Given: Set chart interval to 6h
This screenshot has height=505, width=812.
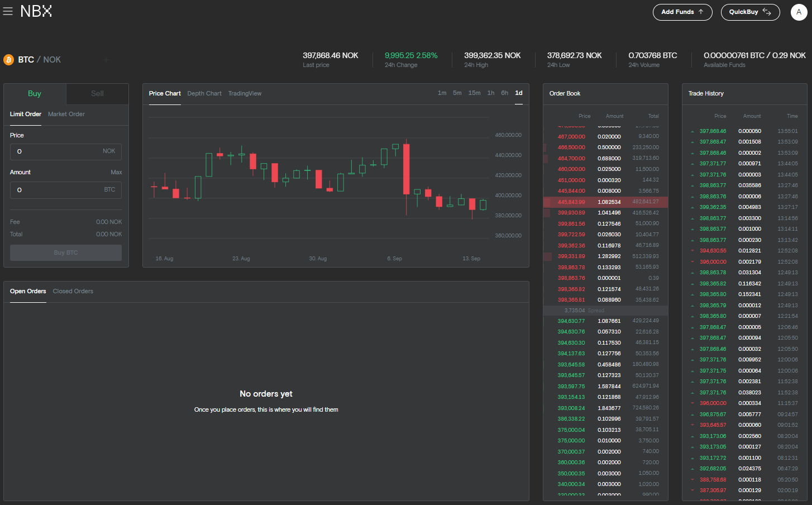Looking at the screenshot, I should [x=504, y=93].
